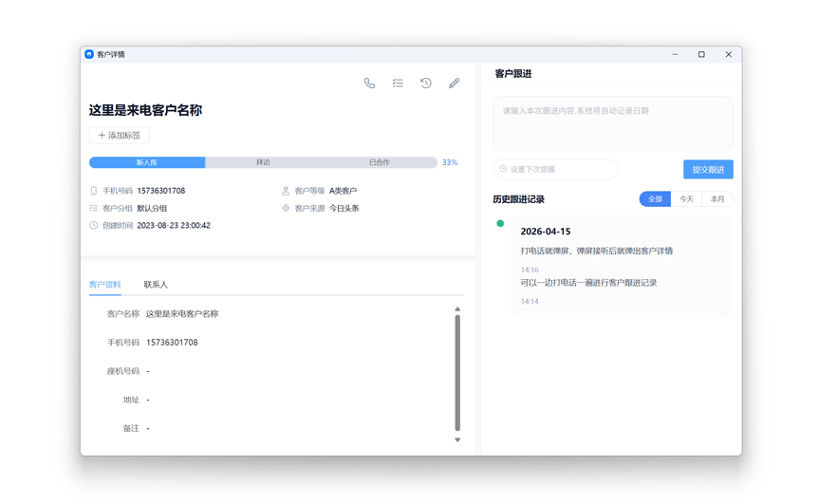
Task: Switch to the 客户资料 tab
Action: pos(104,285)
